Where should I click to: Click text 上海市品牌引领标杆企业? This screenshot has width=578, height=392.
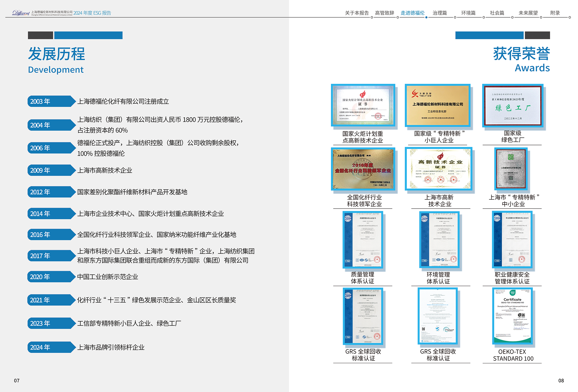click(111, 347)
